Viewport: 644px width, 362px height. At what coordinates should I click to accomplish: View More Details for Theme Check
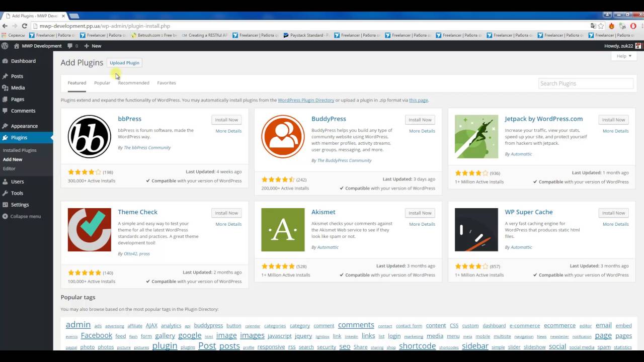coord(228,224)
